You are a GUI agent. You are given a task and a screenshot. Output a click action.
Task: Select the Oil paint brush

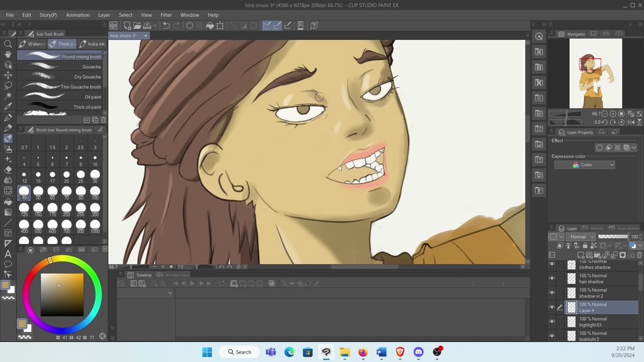pos(60,97)
